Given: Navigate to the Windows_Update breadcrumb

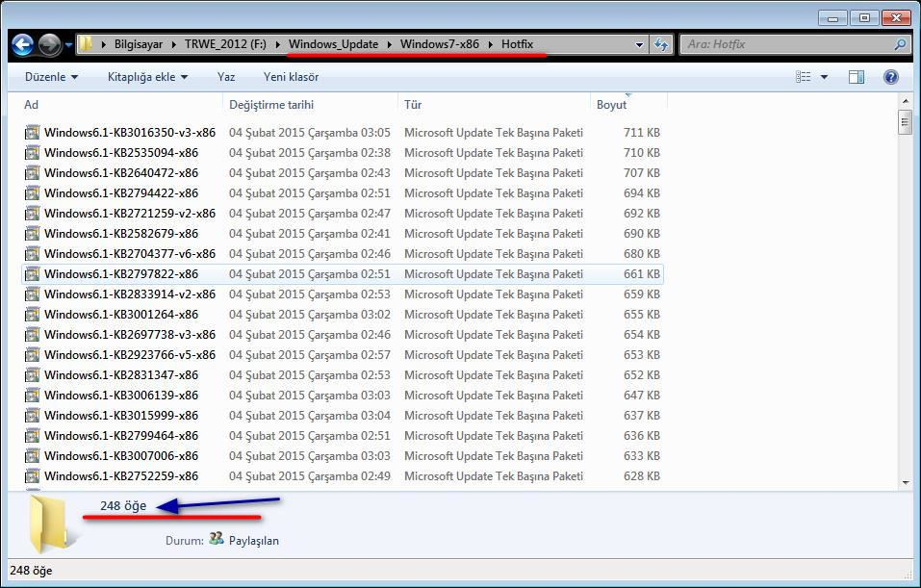Looking at the screenshot, I should point(333,44).
